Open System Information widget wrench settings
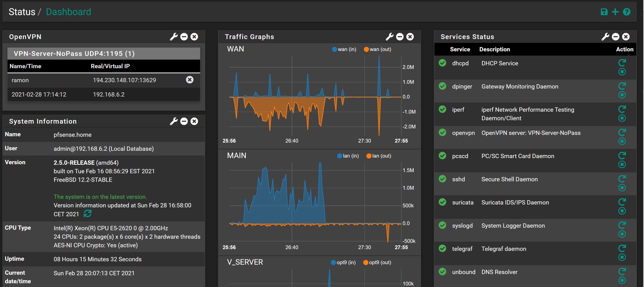The height and width of the screenshot is (287, 644). click(174, 121)
